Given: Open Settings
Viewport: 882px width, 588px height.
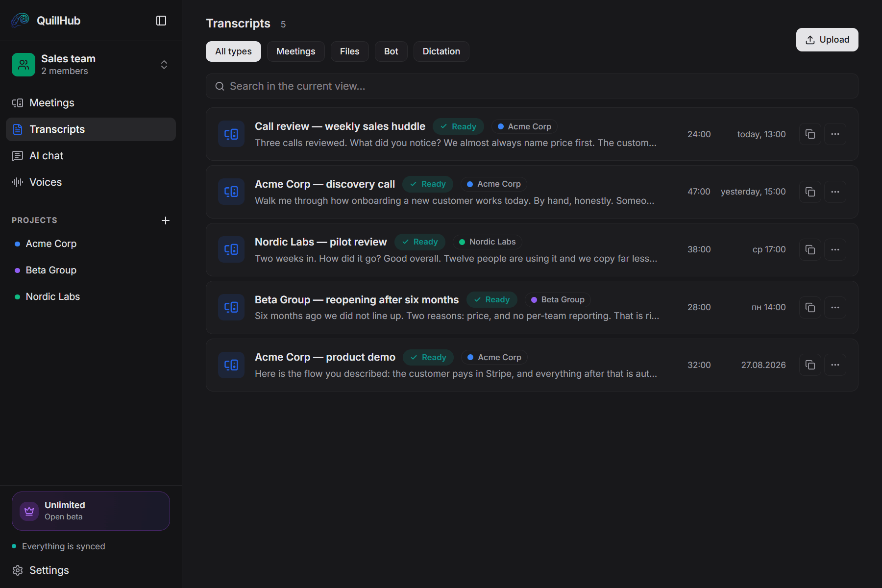Looking at the screenshot, I should tap(91, 570).
